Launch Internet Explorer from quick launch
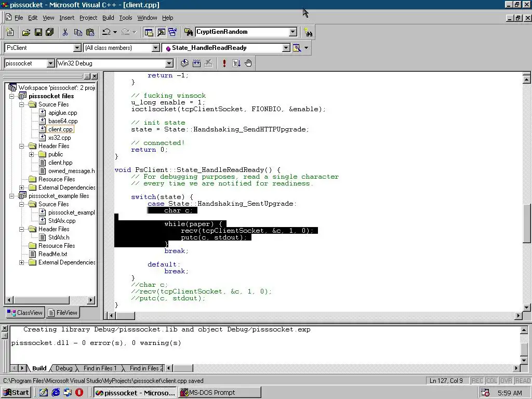532x399 pixels. [x=56, y=393]
